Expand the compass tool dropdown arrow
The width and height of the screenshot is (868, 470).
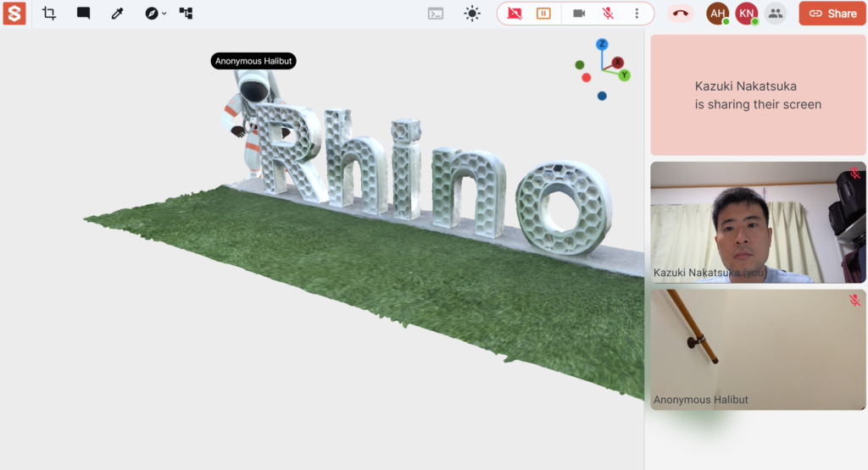[164, 14]
